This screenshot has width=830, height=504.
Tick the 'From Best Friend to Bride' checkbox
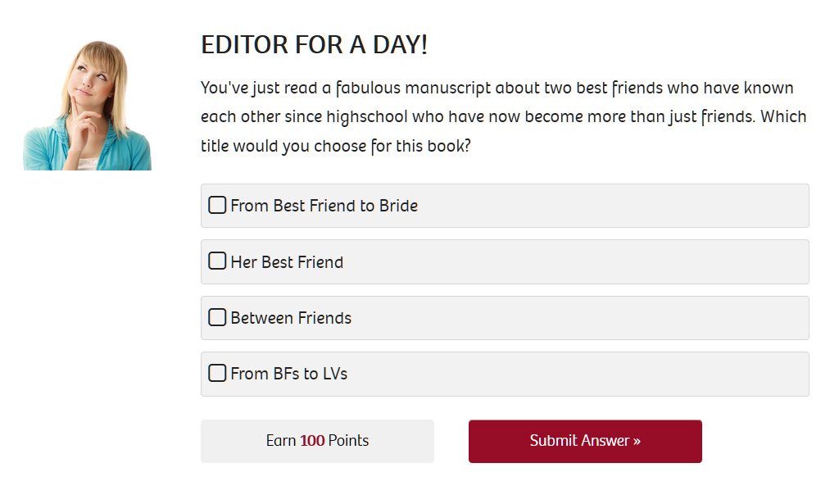[217, 205]
